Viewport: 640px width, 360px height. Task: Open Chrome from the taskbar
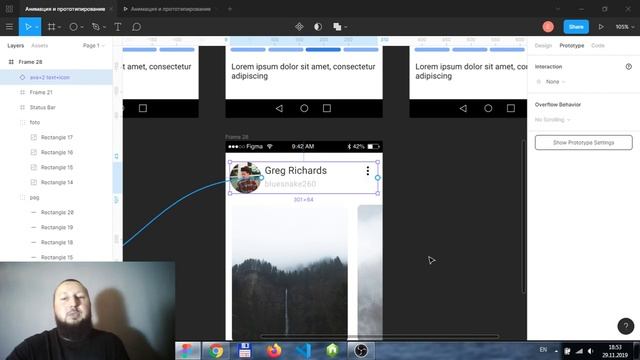(x=216, y=351)
